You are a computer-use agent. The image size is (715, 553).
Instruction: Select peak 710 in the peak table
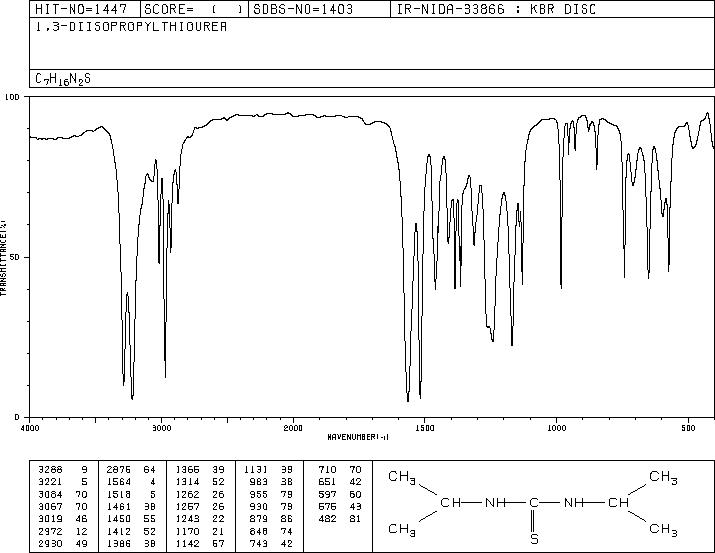click(327, 470)
